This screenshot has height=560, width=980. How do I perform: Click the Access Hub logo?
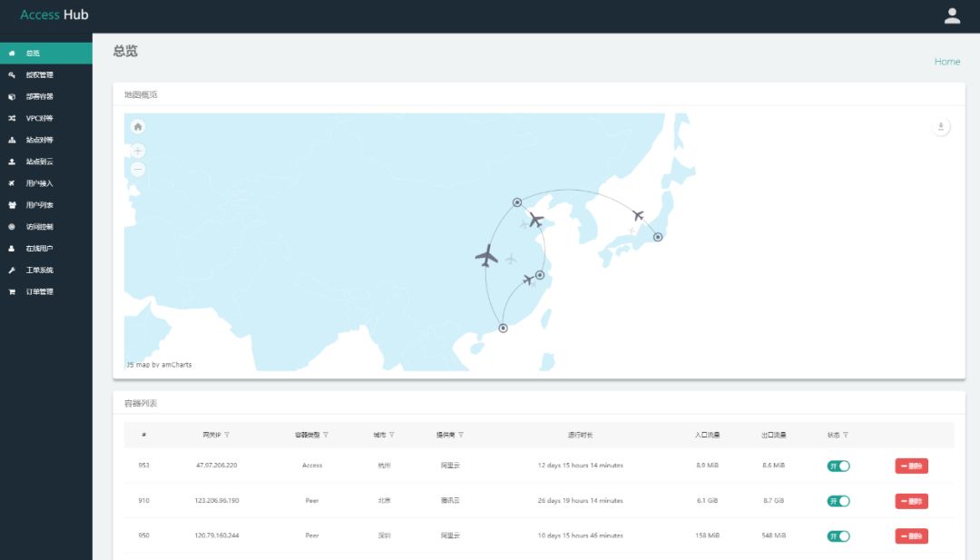pos(54,15)
